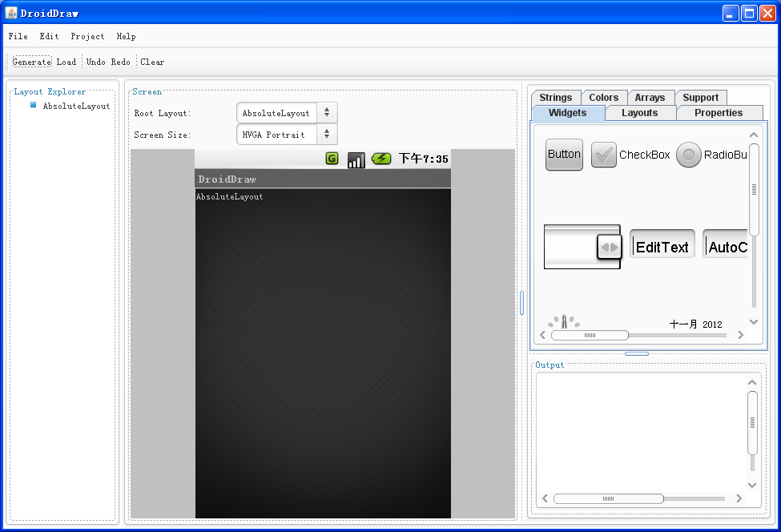Image resolution: width=781 pixels, height=532 pixels.
Task: Click the Java app icon in title bar
Action: coord(11,13)
